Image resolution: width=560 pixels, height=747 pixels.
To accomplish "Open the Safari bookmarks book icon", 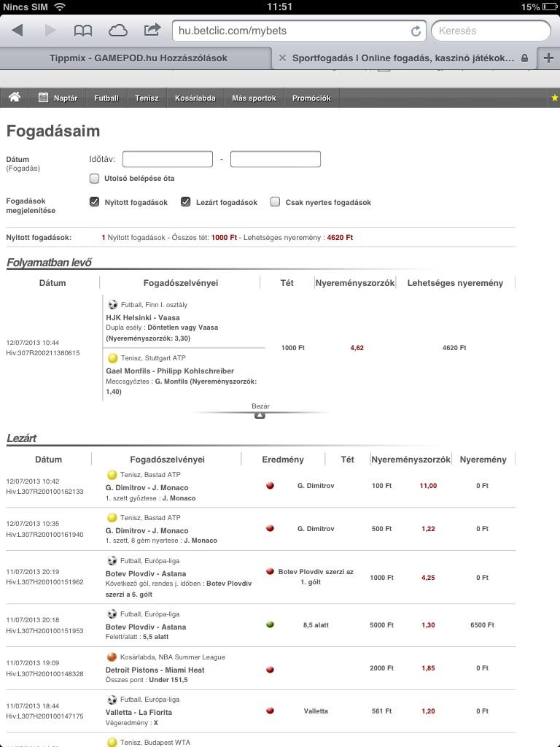I will tap(83, 30).
